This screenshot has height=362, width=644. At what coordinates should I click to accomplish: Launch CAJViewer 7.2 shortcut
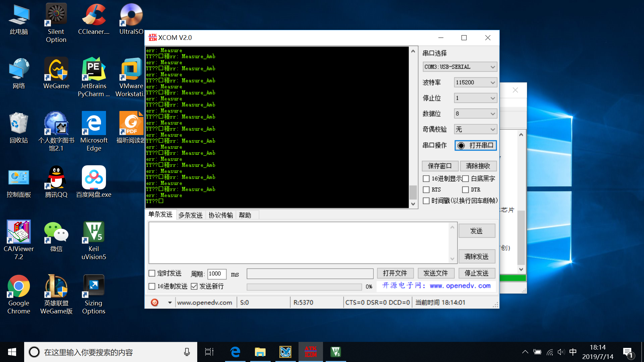(19, 240)
